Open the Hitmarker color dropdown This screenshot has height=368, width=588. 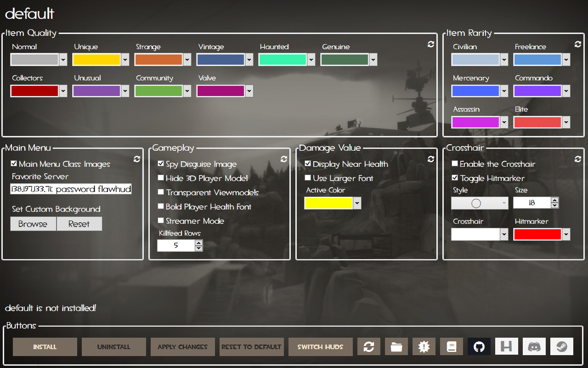(x=566, y=234)
